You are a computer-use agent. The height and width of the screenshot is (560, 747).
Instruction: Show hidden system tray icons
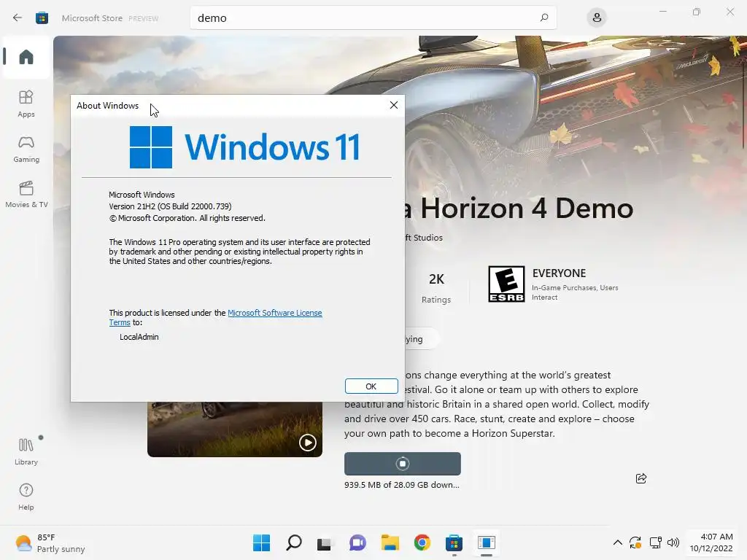[x=617, y=542]
